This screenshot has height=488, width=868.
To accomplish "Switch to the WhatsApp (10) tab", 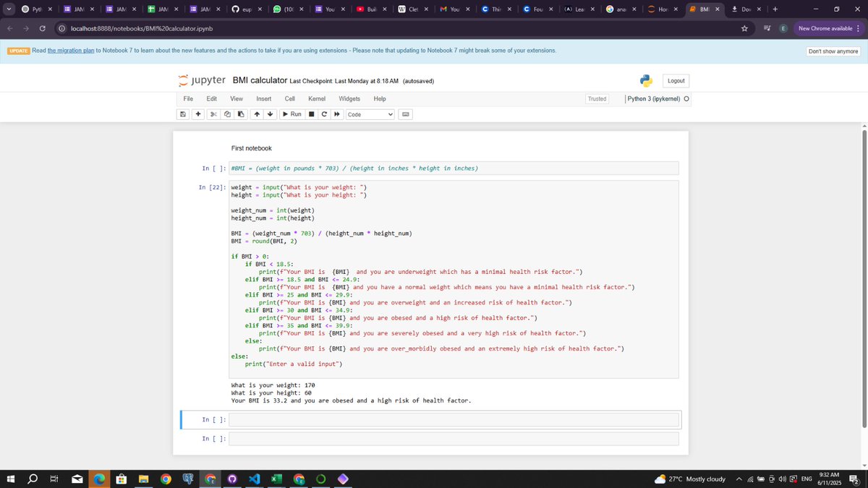I will point(289,9).
